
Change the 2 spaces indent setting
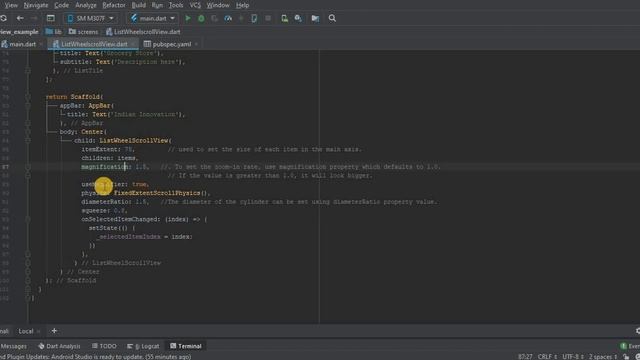pyautogui.click(x=602, y=357)
